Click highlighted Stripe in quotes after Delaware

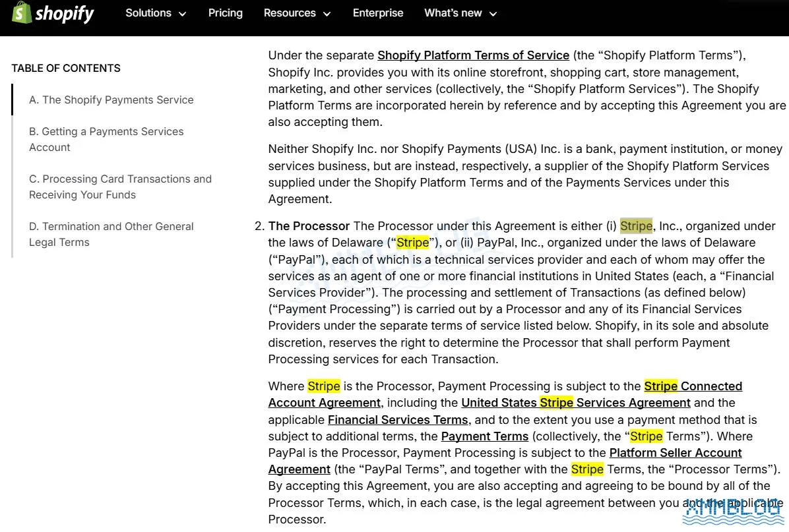click(412, 243)
